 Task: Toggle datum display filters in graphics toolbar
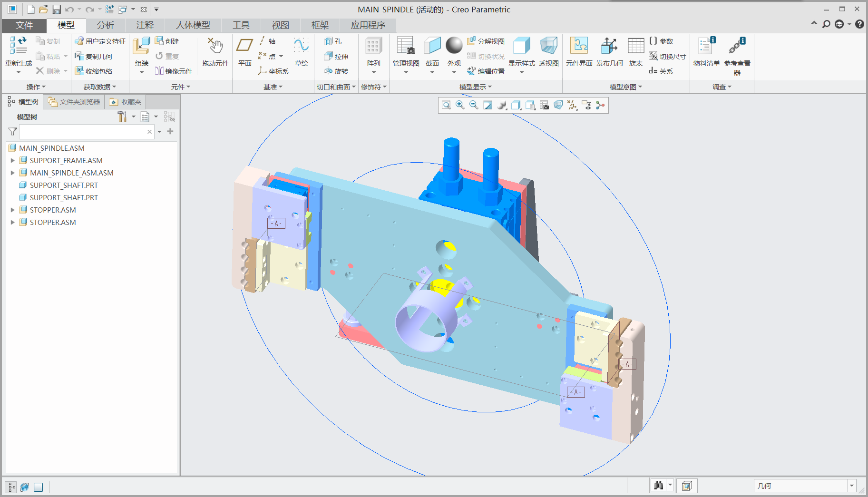[572, 105]
